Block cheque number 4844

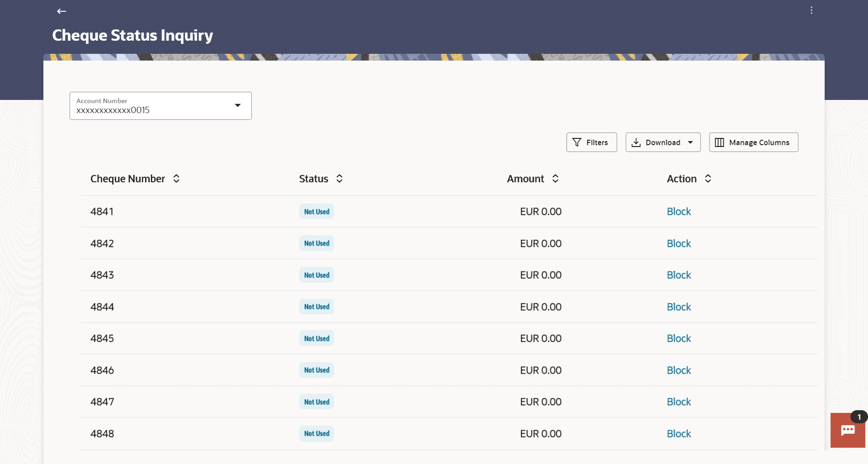coord(679,307)
